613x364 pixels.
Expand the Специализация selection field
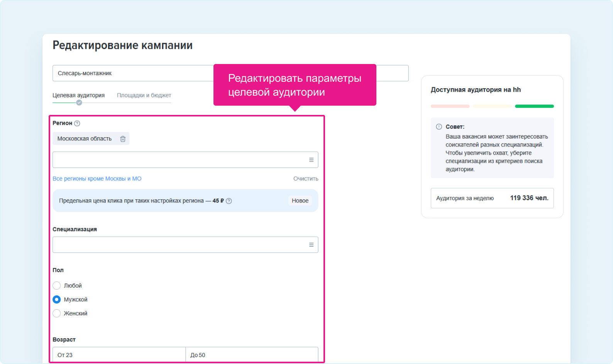click(179, 245)
